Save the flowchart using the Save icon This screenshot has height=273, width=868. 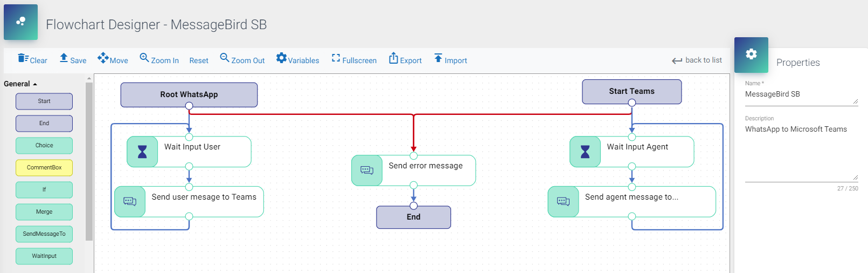coord(64,59)
